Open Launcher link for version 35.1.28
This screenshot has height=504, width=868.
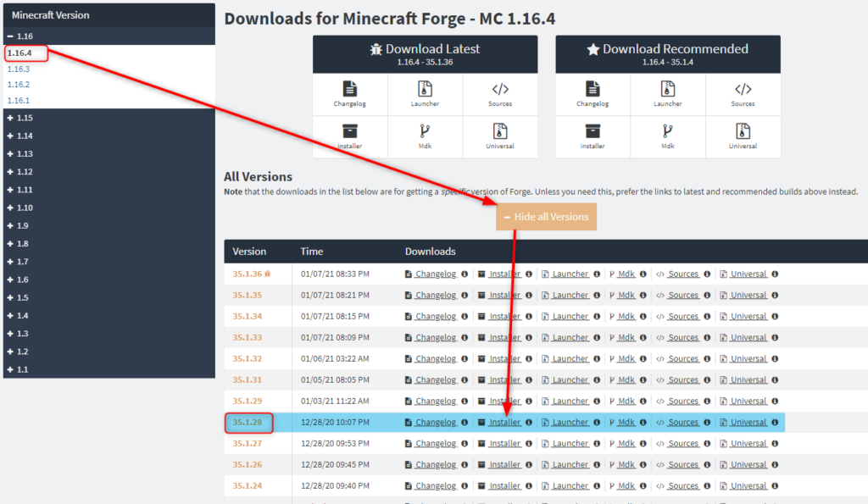pos(570,422)
